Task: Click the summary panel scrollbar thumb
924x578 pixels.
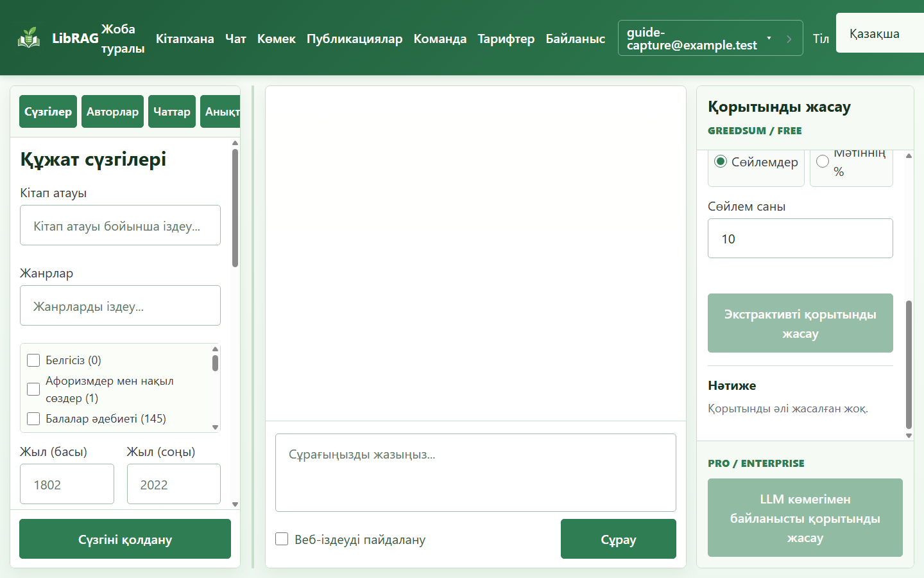Action: tap(909, 364)
